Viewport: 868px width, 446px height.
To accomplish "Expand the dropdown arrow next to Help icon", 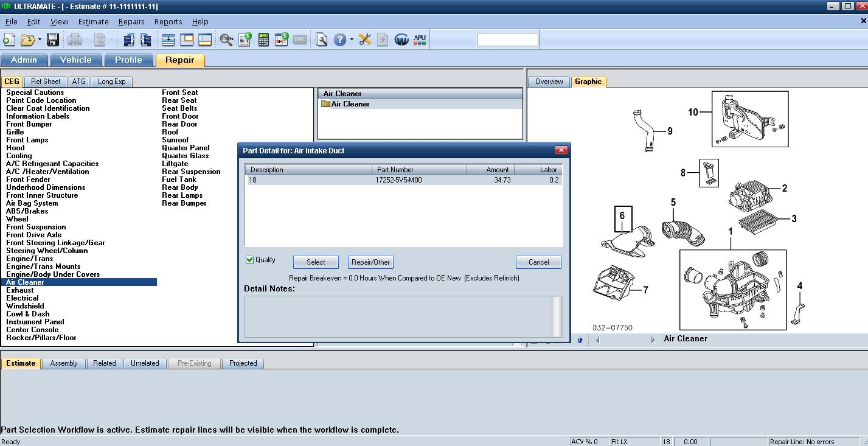I will 352,40.
